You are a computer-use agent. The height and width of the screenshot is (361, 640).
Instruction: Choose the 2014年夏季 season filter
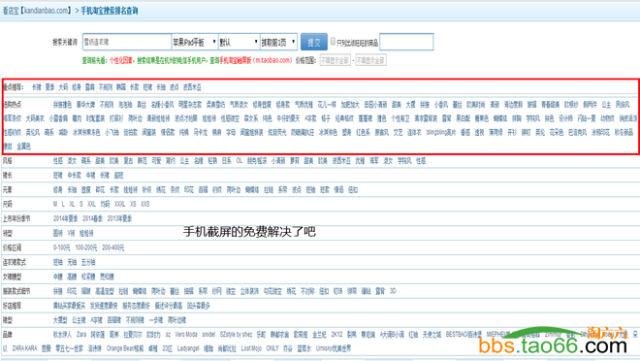(x=65, y=218)
